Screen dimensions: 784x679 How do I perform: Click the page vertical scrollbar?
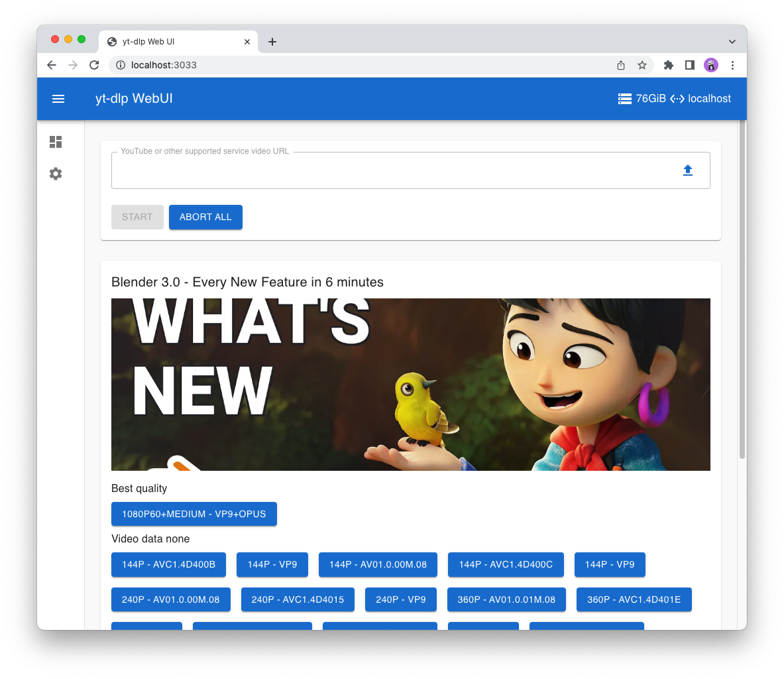tap(742, 290)
